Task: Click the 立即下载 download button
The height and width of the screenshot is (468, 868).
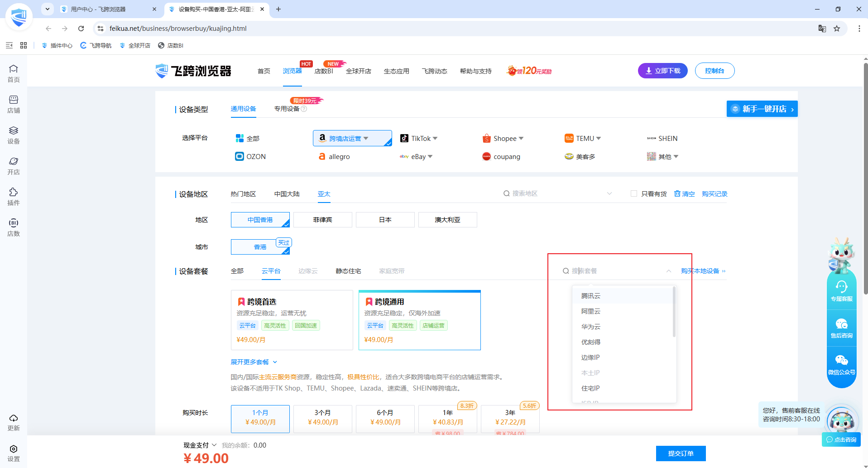Action: [663, 71]
